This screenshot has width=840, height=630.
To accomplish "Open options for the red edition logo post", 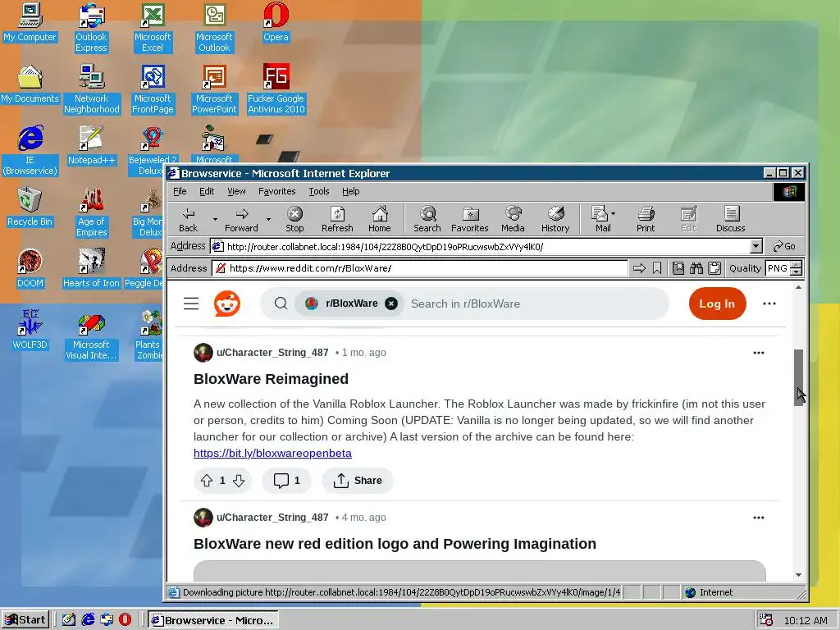I will point(759,518).
